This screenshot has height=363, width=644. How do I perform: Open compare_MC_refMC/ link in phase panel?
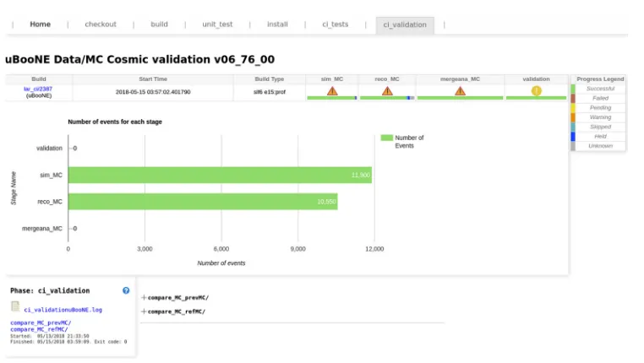(x=39, y=329)
